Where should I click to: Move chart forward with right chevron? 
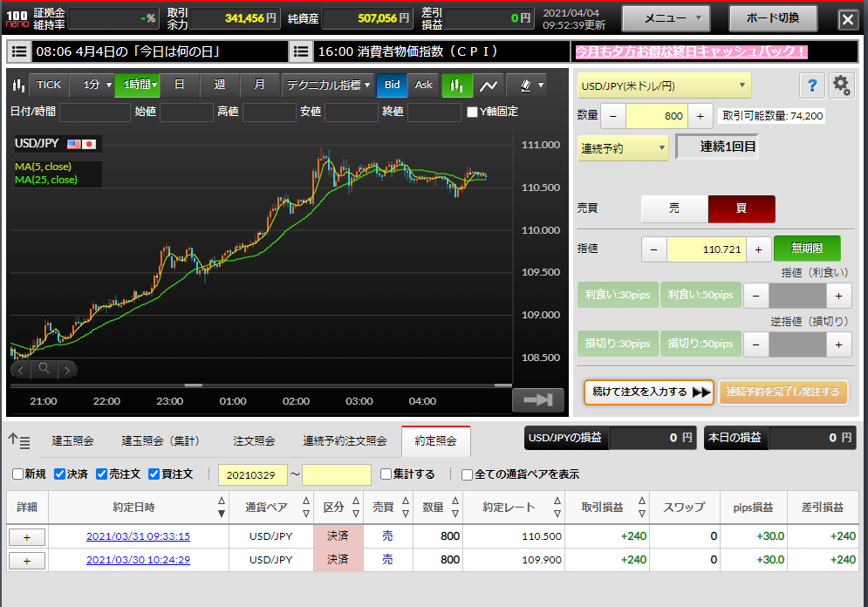pos(66,369)
